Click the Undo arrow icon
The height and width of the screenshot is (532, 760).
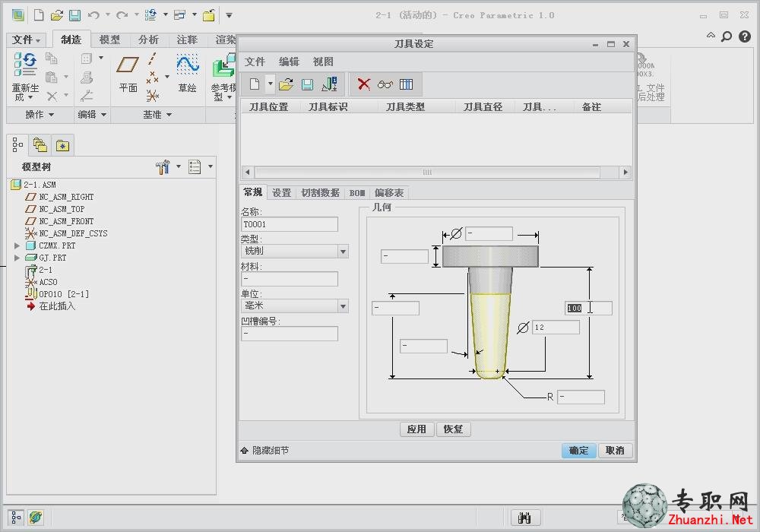tap(93, 15)
